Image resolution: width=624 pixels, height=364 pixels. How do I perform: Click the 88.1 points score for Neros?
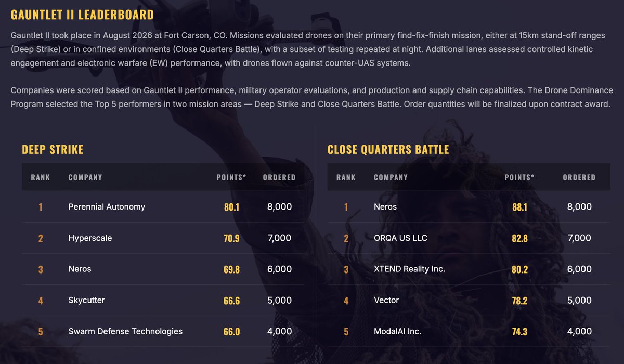tap(519, 207)
